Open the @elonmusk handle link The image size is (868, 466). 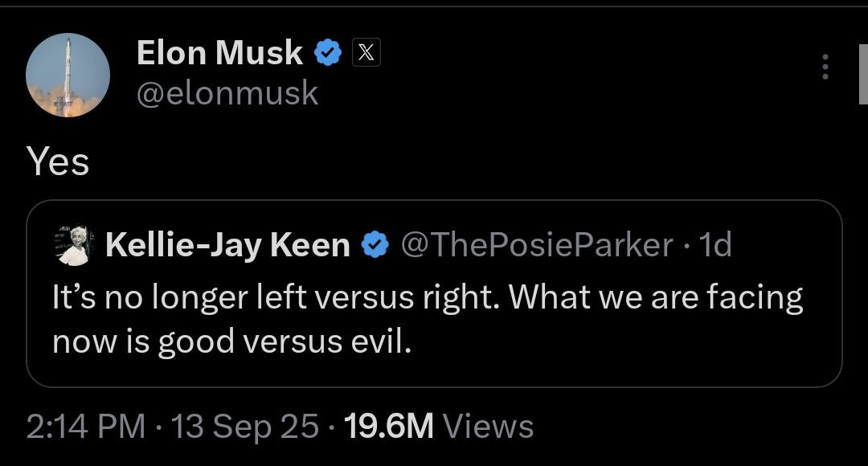[x=227, y=93]
